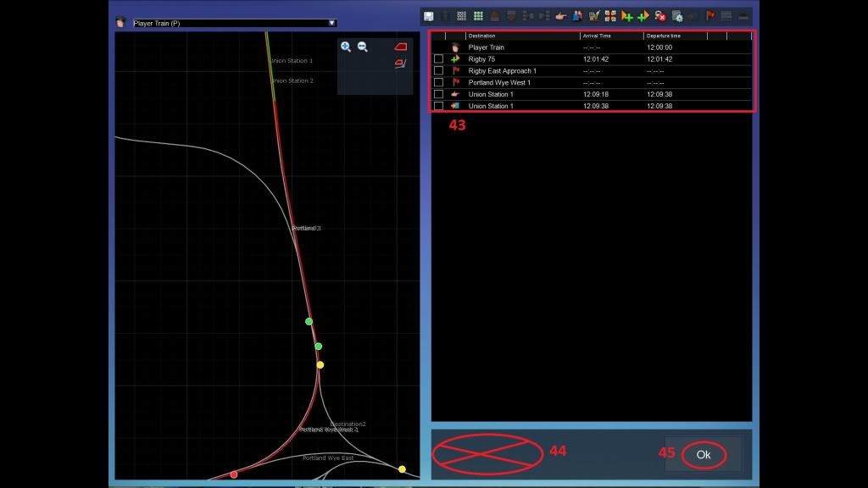Viewport: 868px width, 488px height.
Task: Select the Portland Wye West 1 row
Action: 591,82
